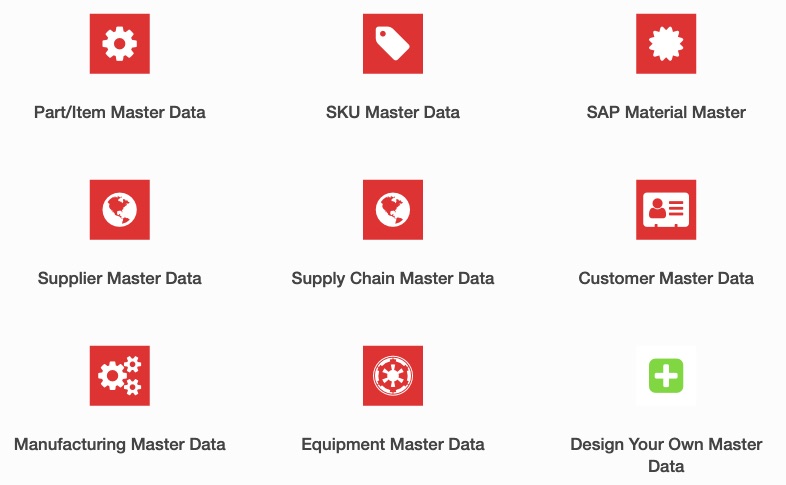Click Design Your Own Master Data text
Image resolution: width=786 pixels, height=485 pixels.
(666, 455)
